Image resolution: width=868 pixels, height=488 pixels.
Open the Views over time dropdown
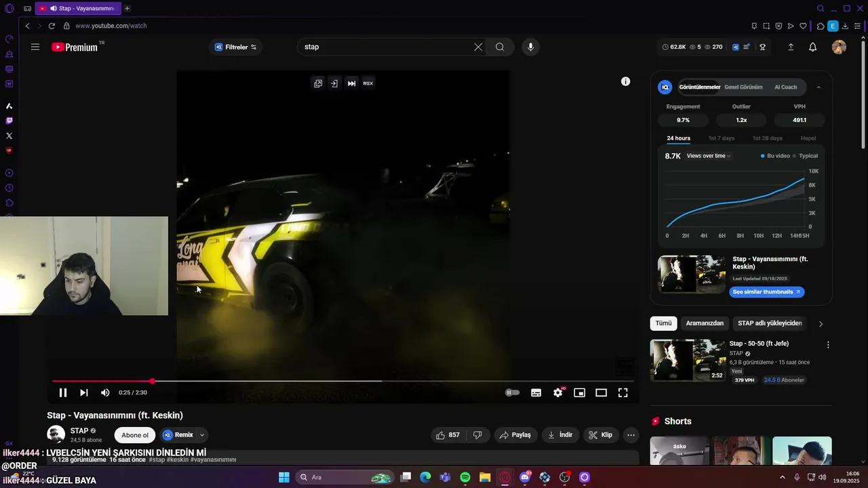709,156
